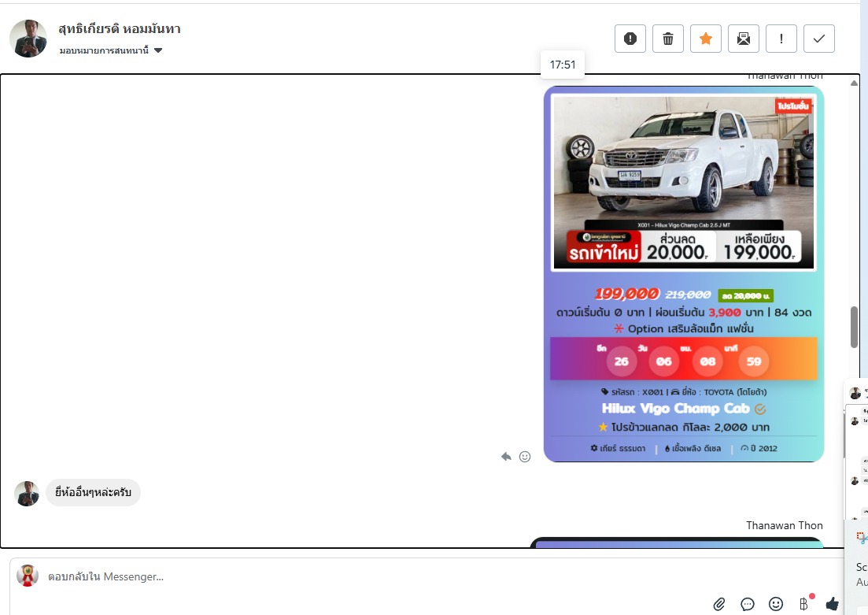The width and height of the screenshot is (868, 615).
Task: Open profile photo of สุทธิเกียรติ หอมมันทา
Action: [x=28, y=39]
